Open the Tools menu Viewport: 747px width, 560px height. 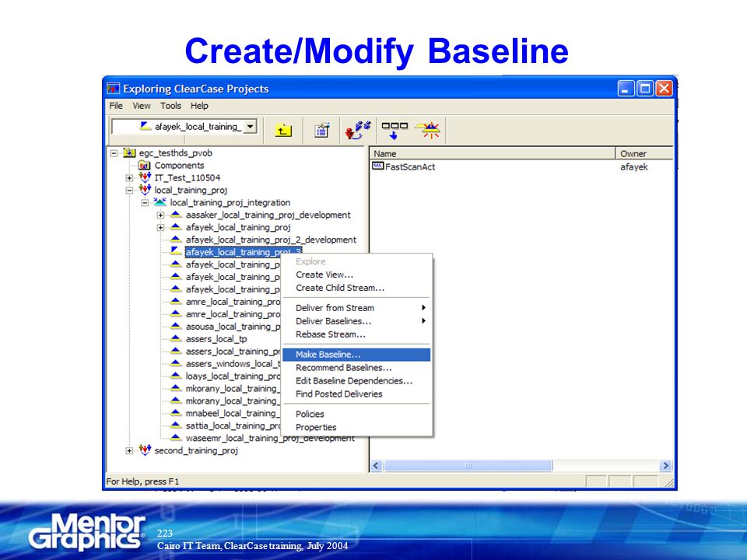(x=170, y=106)
